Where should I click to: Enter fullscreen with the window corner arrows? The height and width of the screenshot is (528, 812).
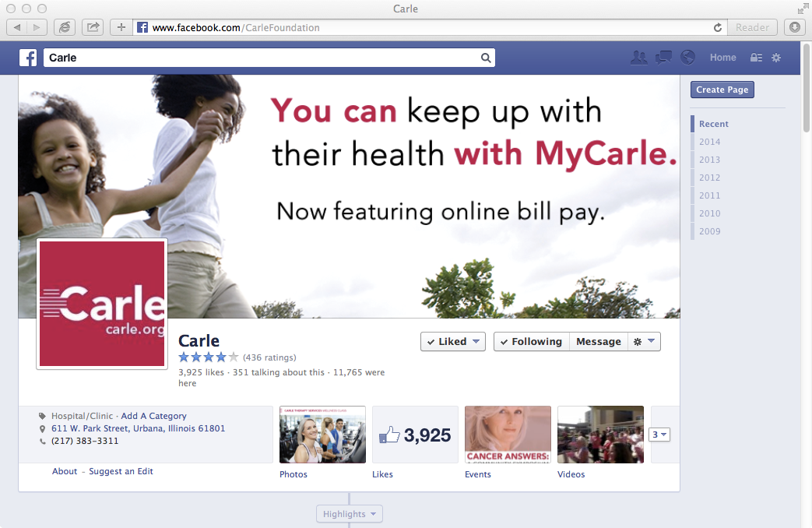click(x=803, y=9)
